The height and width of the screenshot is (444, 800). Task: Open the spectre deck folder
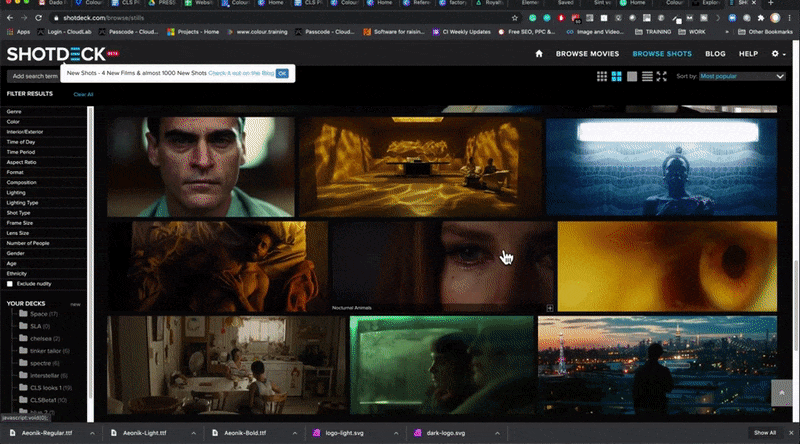click(39, 363)
